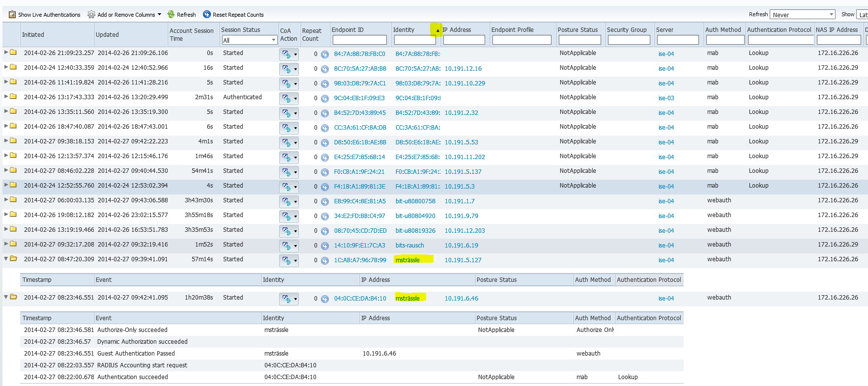
Task: Click repeat count reset icon for 34:E2:FD:BB:C4:97
Action: (325, 217)
